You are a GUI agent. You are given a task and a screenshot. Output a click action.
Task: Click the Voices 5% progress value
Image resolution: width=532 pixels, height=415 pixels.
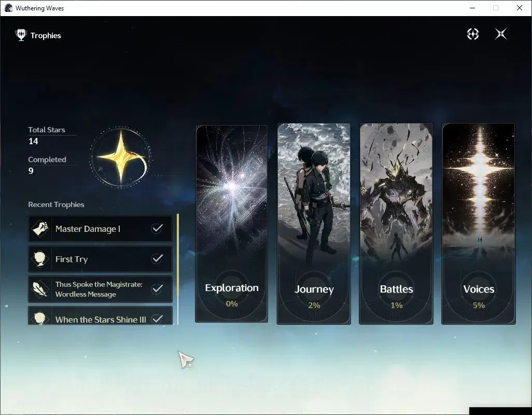coord(479,306)
